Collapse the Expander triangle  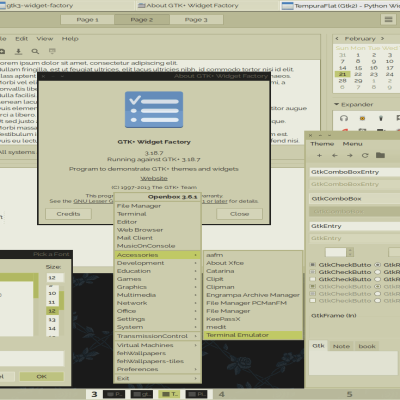336,104
